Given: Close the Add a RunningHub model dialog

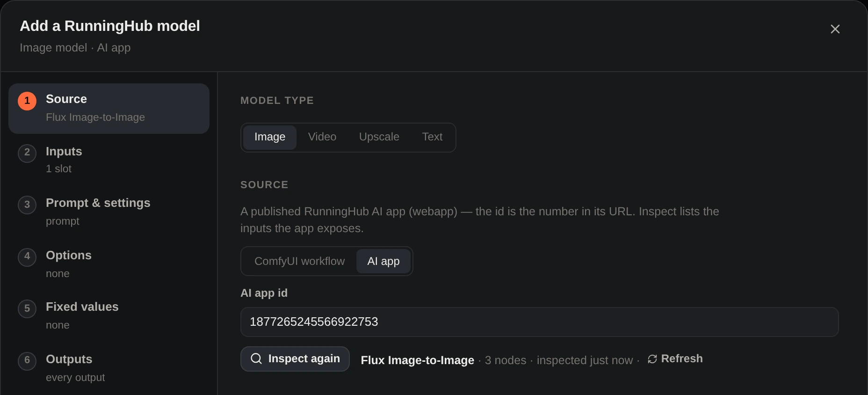Looking at the screenshot, I should (x=835, y=29).
